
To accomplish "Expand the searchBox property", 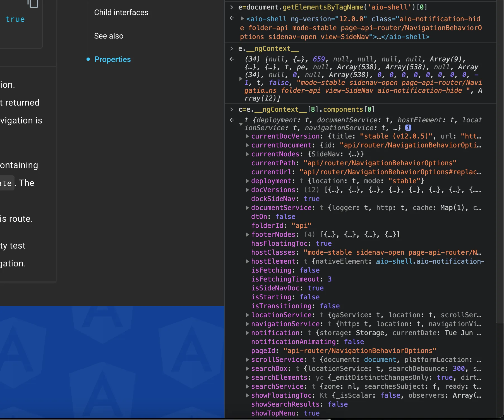I will click(247, 369).
